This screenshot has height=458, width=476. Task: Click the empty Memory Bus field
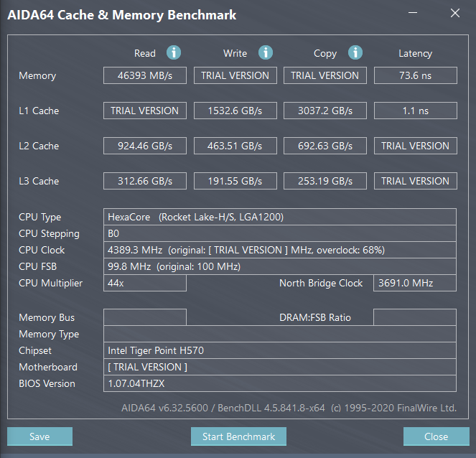[145, 317]
